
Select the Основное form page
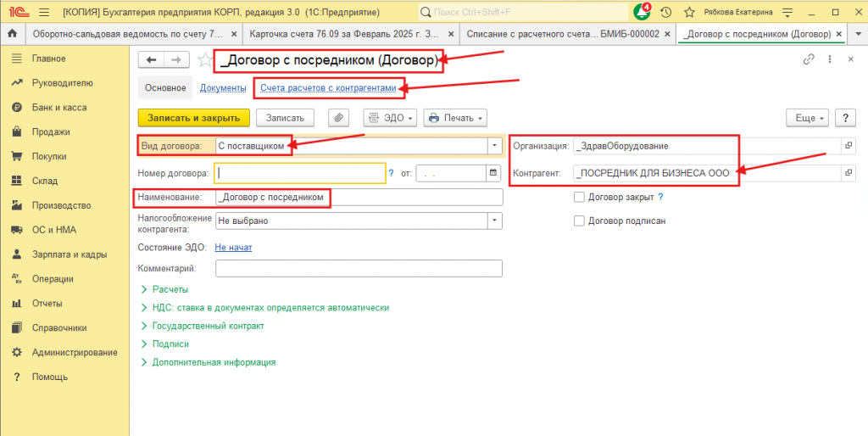pos(165,87)
